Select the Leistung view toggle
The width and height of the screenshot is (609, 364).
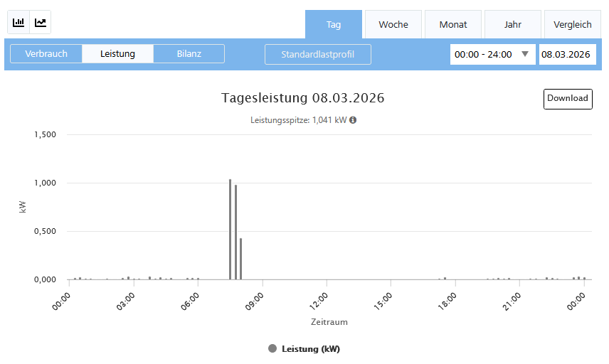click(x=118, y=54)
